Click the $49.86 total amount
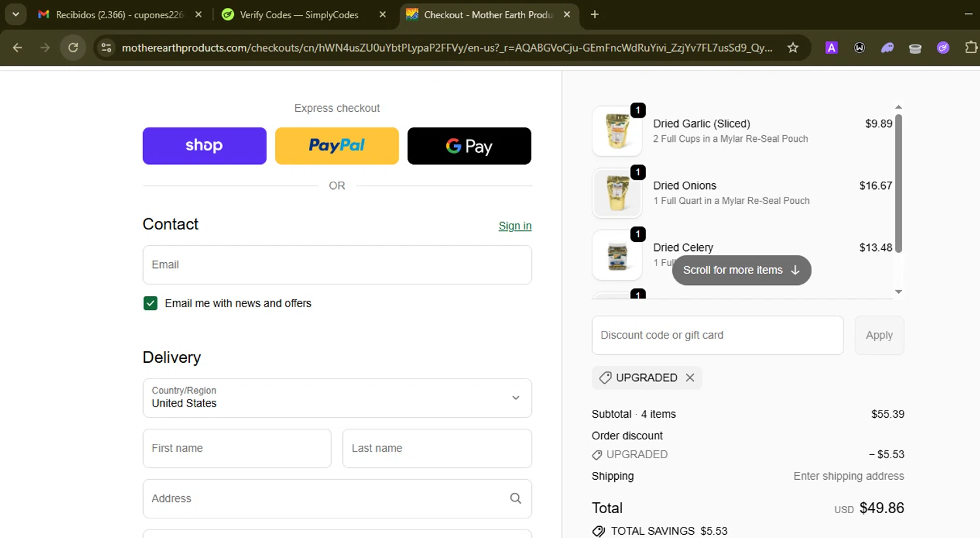980x538 pixels. click(881, 508)
